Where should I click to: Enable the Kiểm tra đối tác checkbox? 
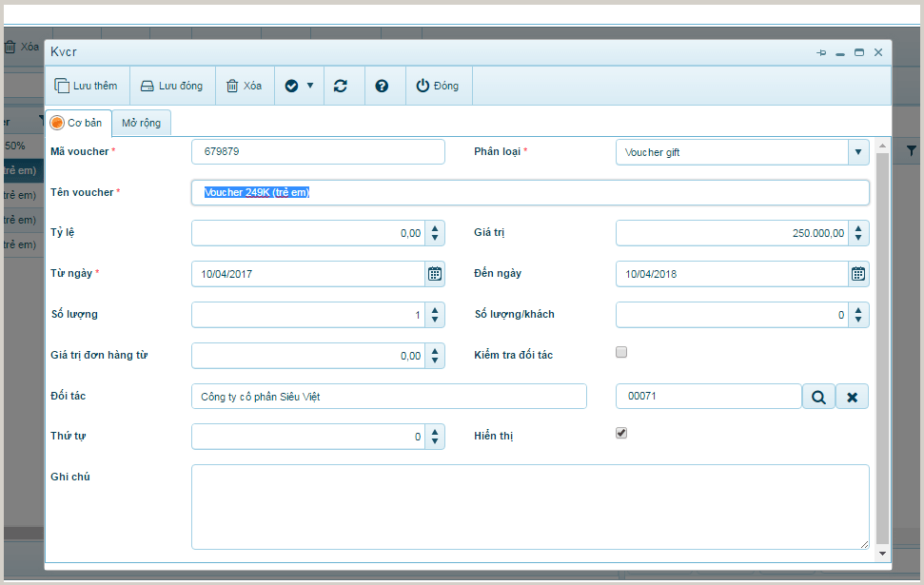coord(621,352)
